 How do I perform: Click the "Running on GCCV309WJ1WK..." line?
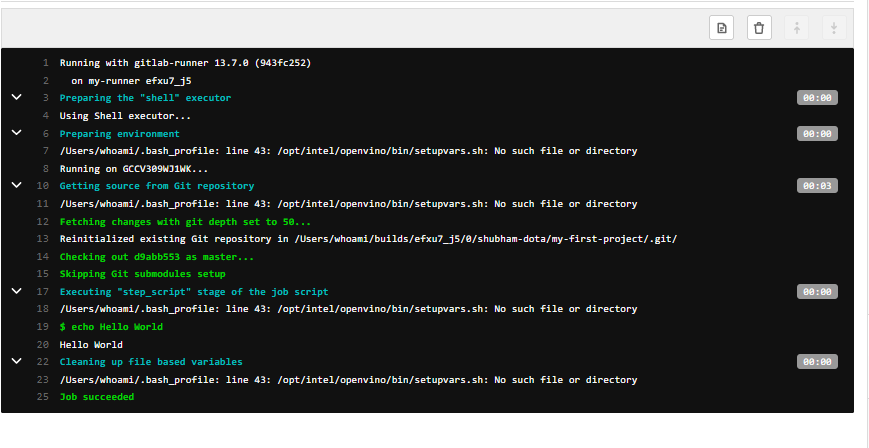click(134, 169)
